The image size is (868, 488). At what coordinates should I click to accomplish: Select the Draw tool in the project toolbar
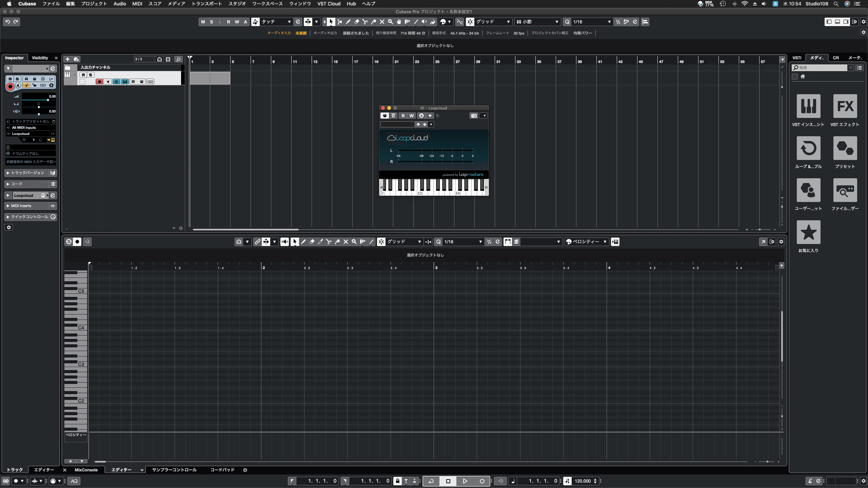[x=348, y=22]
